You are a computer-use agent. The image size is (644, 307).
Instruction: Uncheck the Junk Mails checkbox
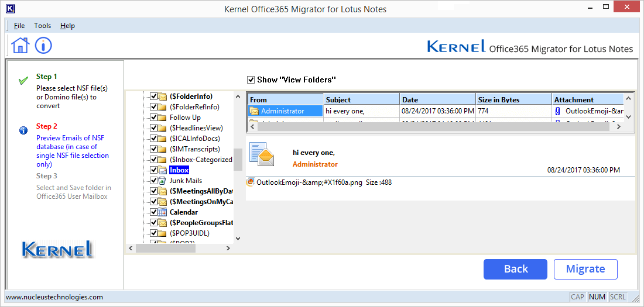coord(154,181)
